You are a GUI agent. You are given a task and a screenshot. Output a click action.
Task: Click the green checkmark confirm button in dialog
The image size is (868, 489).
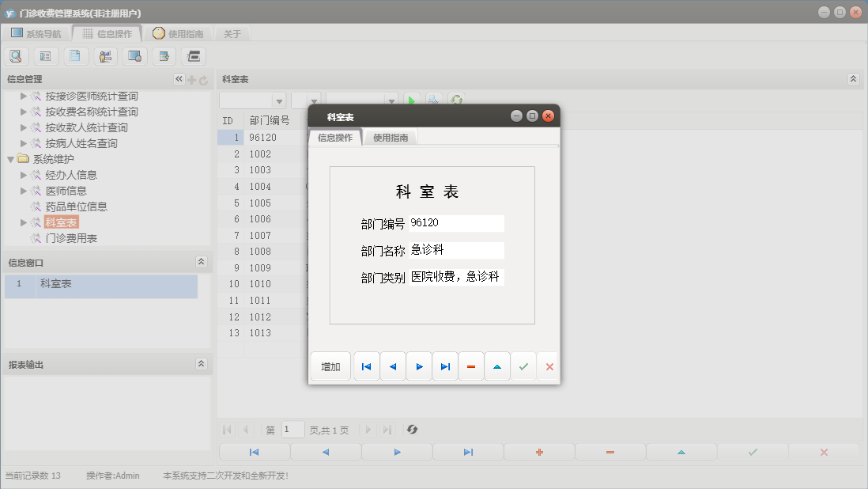click(523, 366)
